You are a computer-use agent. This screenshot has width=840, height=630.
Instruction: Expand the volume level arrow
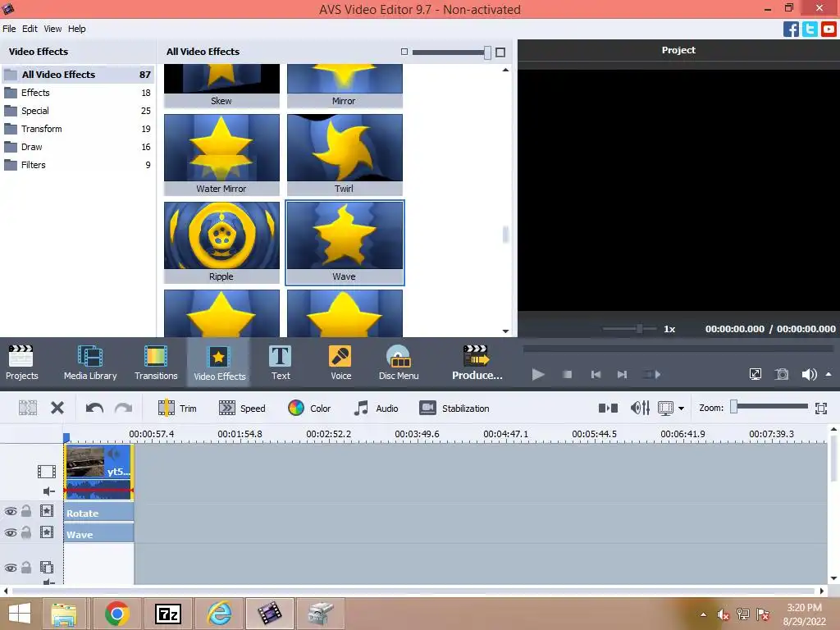[829, 374]
